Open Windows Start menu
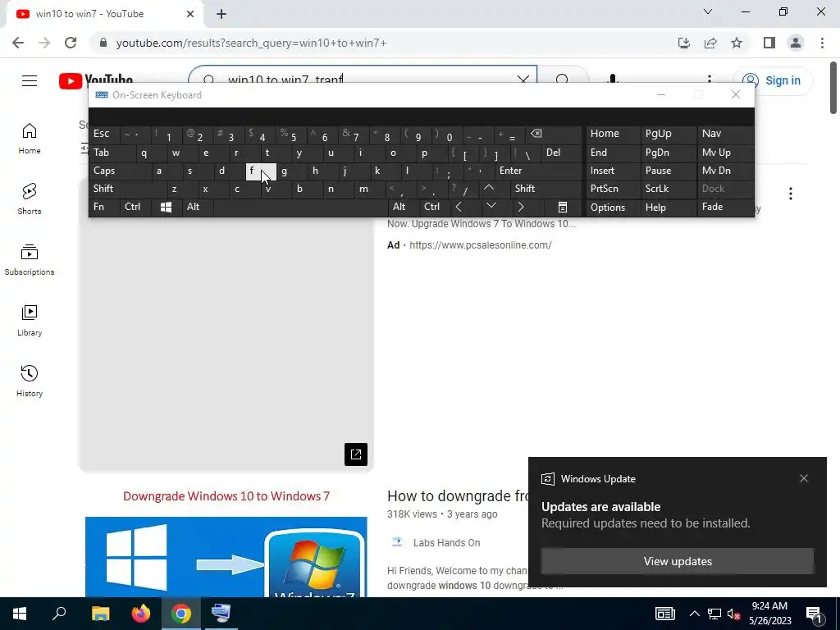Image resolution: width=840 pixels, height=630 pixels. coord(20,614)
